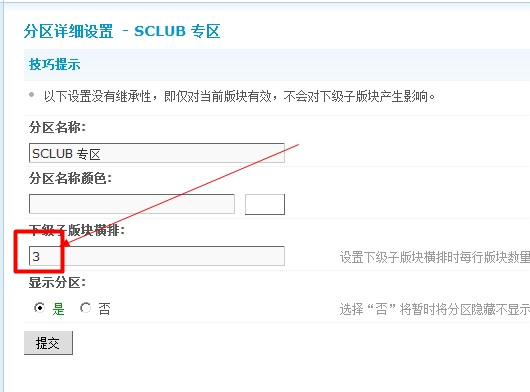Click the 下级子版块横排 field showing 3
This screenshot has width=530, height=392.
tap(157, 256)
